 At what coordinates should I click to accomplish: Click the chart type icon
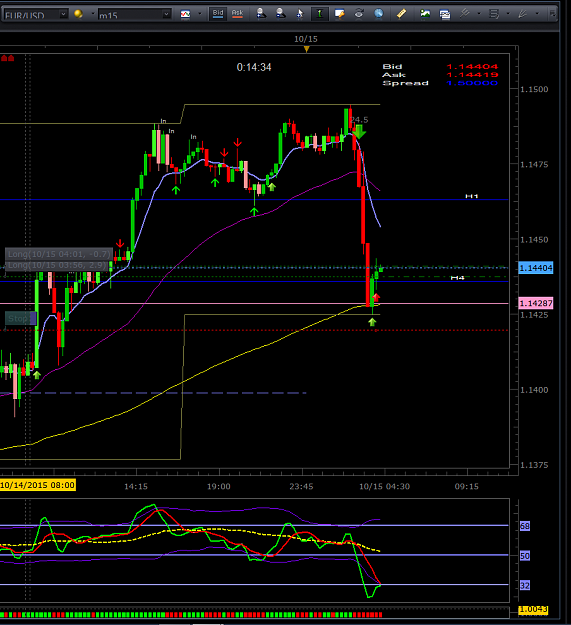185,14
